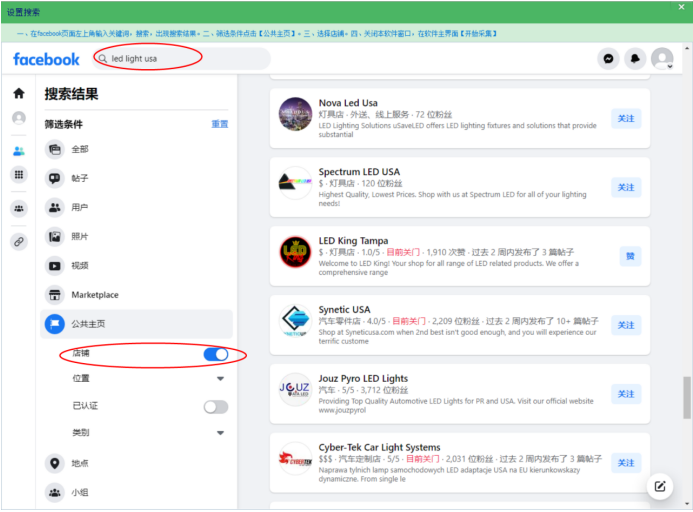Image resolution: width=693 pixels, height=512 pixels.
Task: Click the search magnifier icon
Action: [103, 58]
